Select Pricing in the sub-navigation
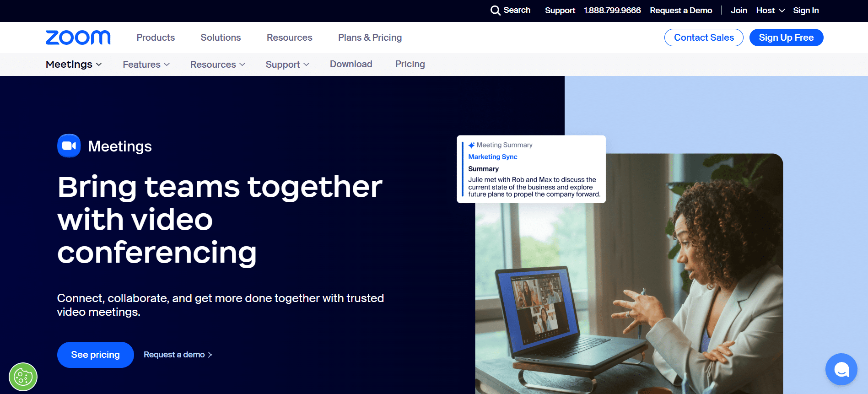868x394 pixels. click(410, 64)
